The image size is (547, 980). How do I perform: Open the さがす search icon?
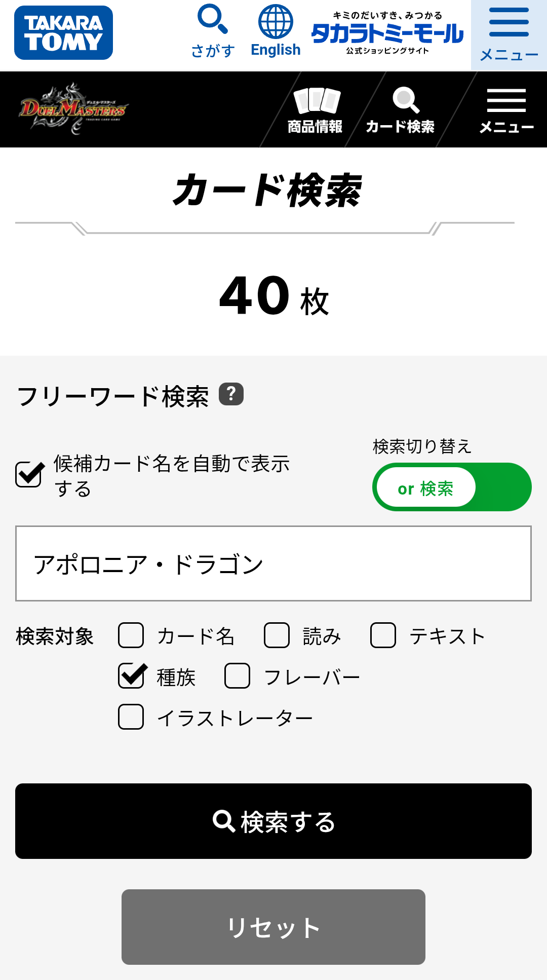213,31
